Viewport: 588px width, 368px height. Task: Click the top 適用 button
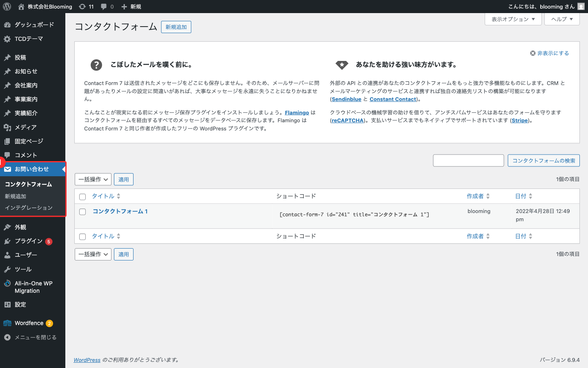123,180
